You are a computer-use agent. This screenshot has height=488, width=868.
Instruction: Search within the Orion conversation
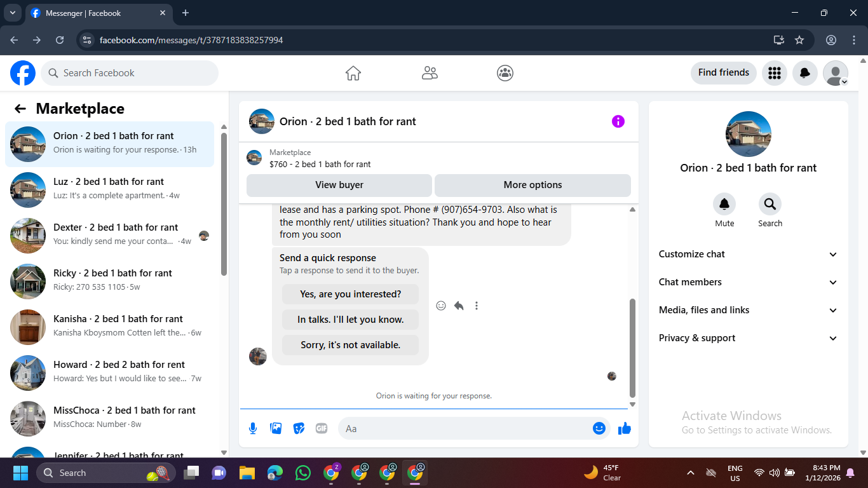[770, 204]
